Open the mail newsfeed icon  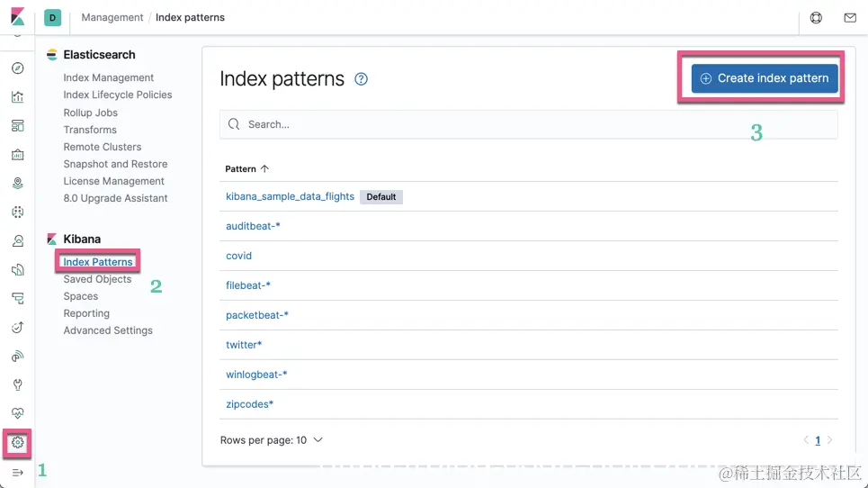coord(850,18)
